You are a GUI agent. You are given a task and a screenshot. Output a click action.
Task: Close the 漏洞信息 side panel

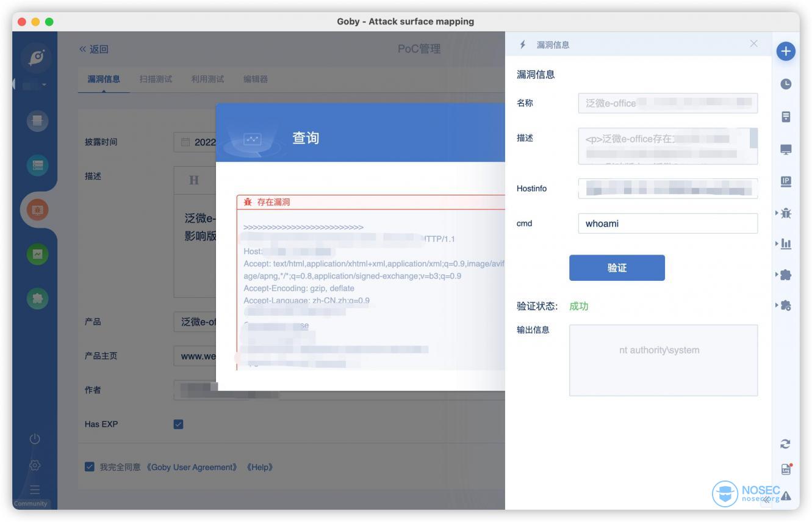point(754,43)
